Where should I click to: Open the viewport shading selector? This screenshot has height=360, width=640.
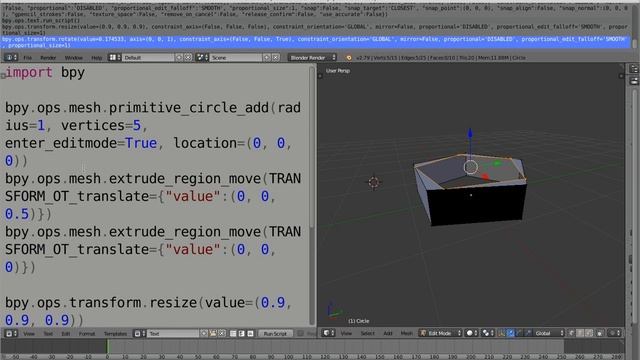pos(472,333)
